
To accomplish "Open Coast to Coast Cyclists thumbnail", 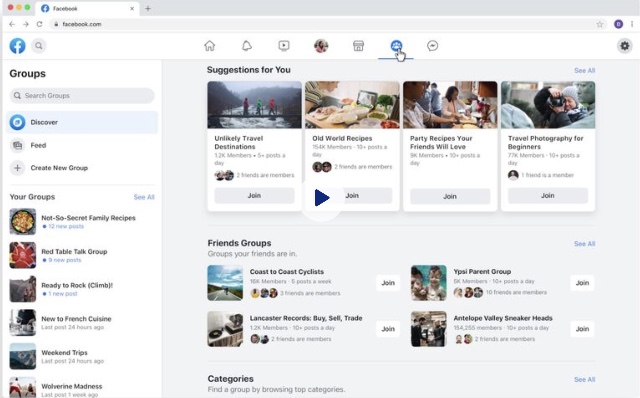I will pyautogui.click(x=225, y=283).
